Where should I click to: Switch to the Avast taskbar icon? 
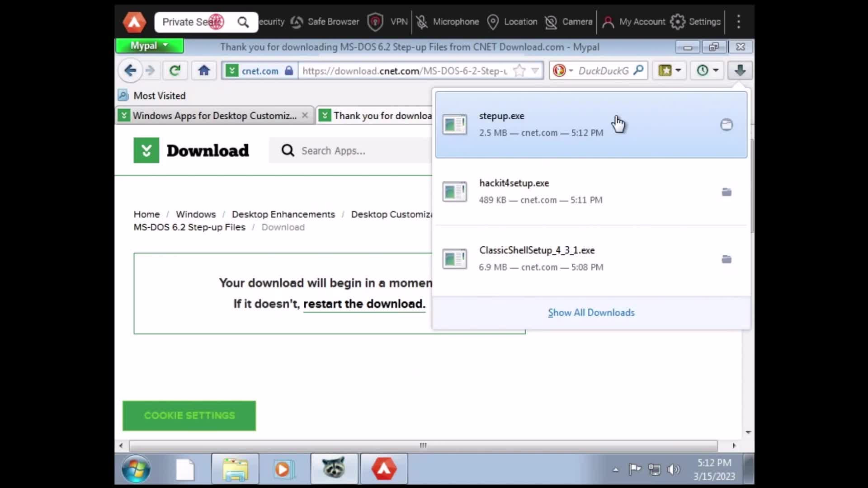(x=384, y=469)
